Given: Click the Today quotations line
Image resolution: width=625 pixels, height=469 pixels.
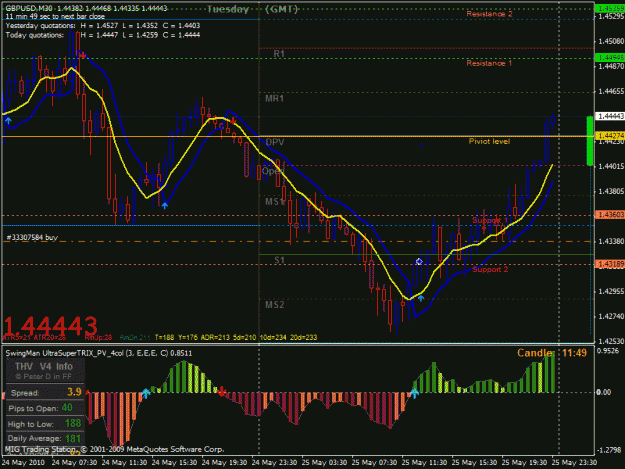Looking at the screenshot, I should [x=103, y=35].
